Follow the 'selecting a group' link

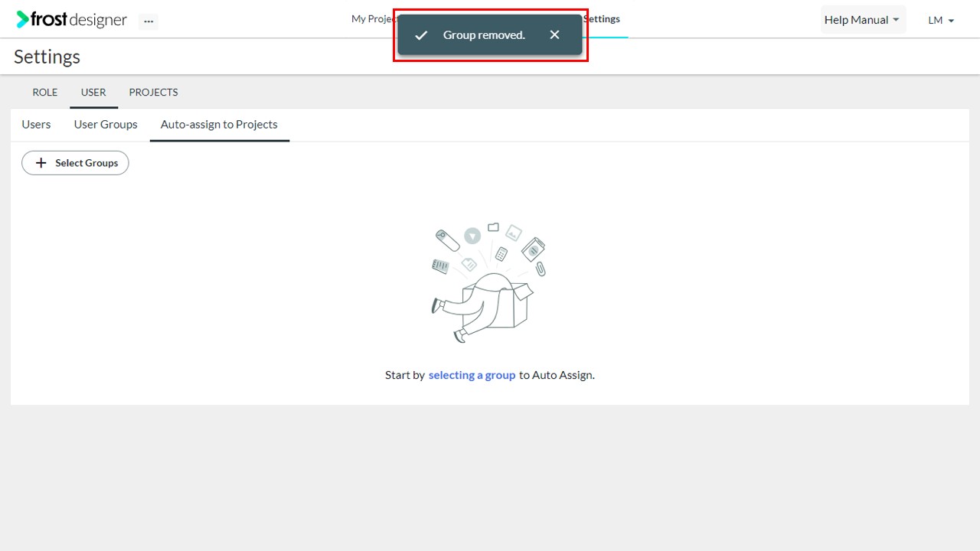click(x=472, y=375)
